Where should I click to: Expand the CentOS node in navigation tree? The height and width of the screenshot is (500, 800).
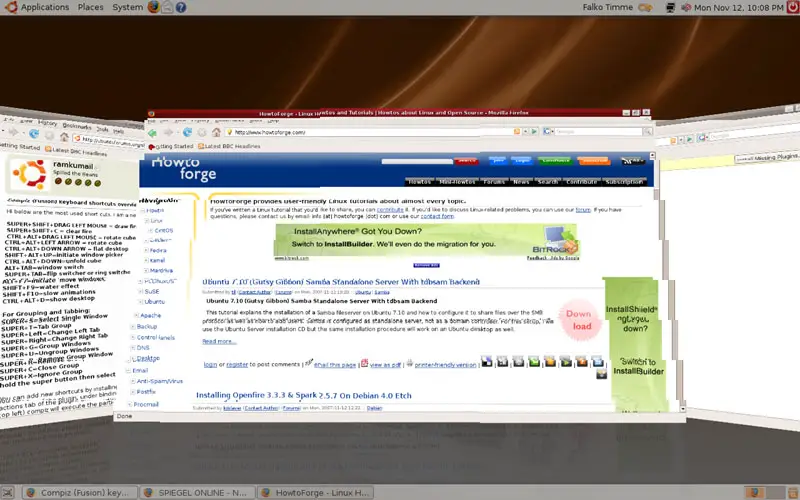click(x=151, y=231)
